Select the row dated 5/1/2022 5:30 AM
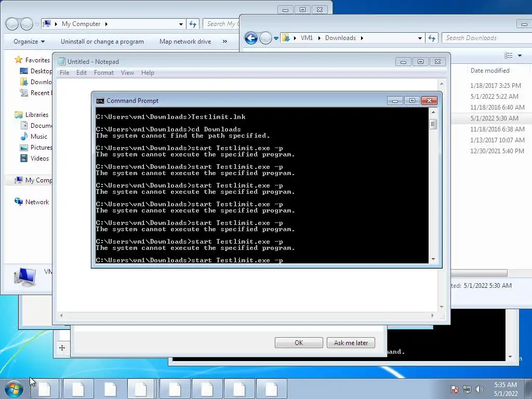The width and height of the screenshot is (532, 399). pos(491,118)
